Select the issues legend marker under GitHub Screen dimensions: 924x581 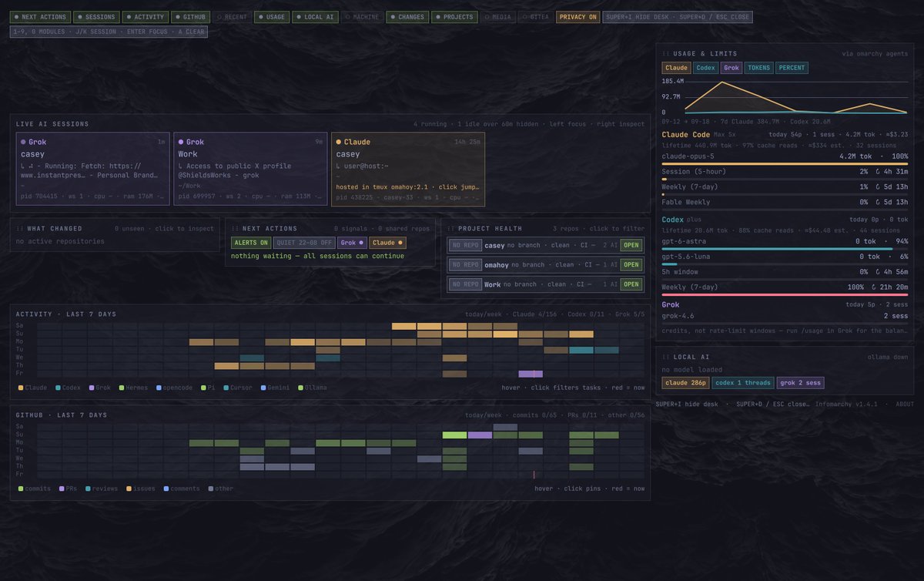click(129, 489)
